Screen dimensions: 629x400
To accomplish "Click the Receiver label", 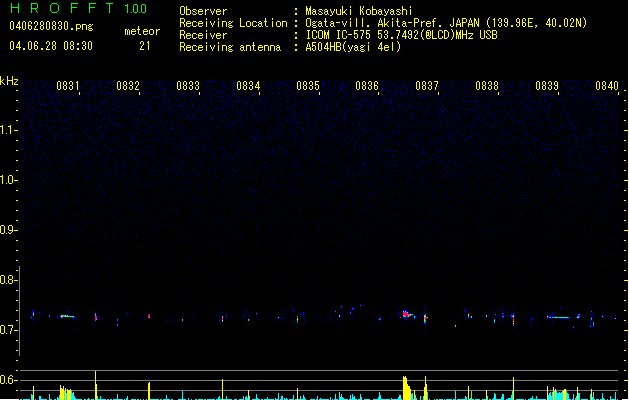I will 203,35.
